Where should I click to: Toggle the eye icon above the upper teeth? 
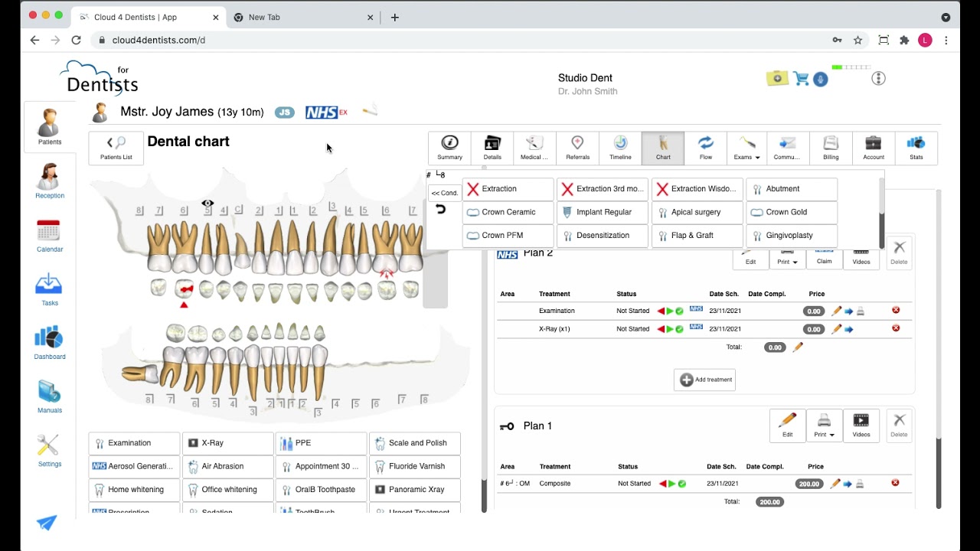(207, 204)
